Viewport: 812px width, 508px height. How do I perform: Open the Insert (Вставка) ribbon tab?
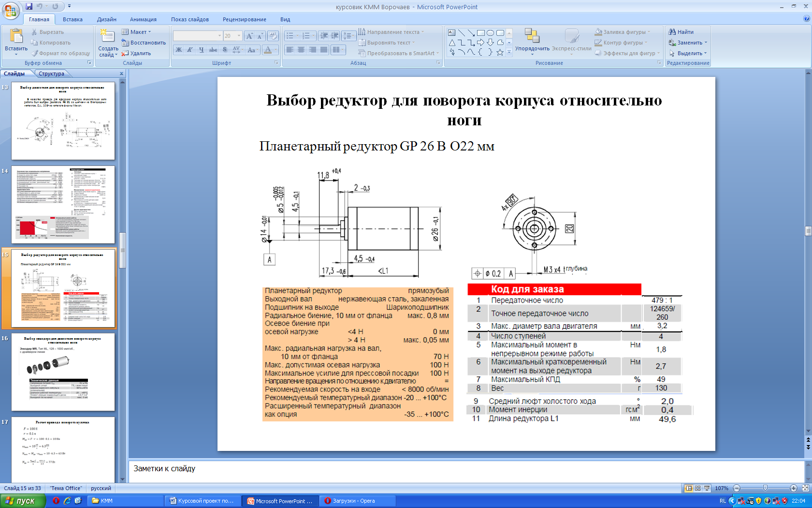[72, 19]
